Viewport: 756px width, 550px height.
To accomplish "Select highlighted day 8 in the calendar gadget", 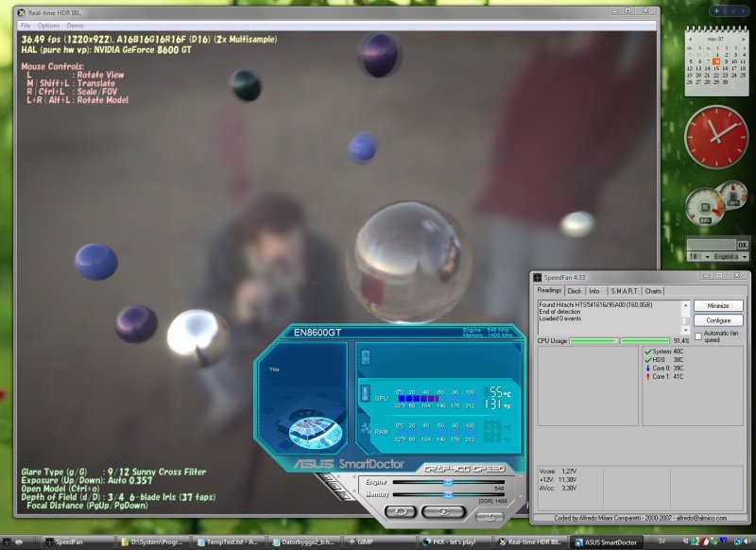I will click(x=716, y=61).
